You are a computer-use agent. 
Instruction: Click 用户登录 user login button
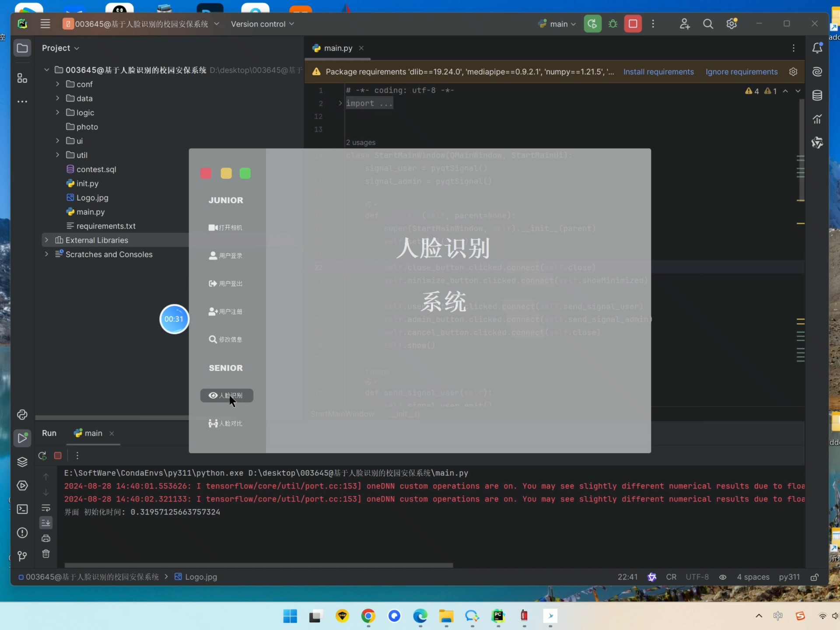[226, 255]
